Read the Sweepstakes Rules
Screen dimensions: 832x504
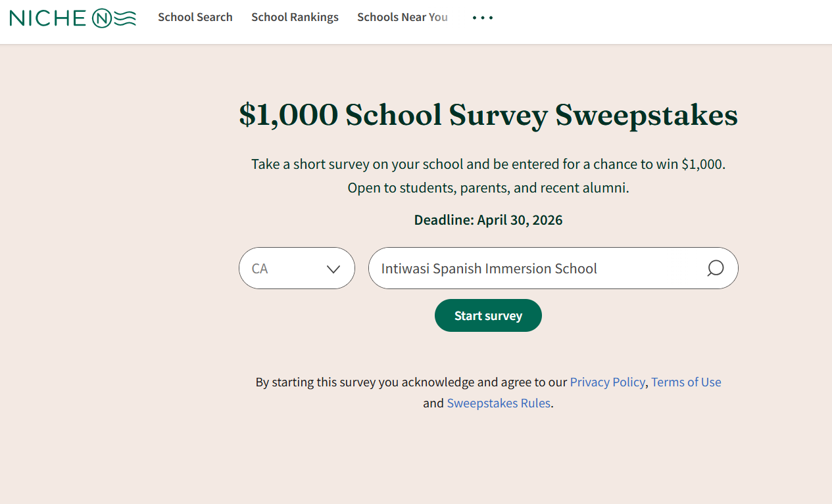498,403
